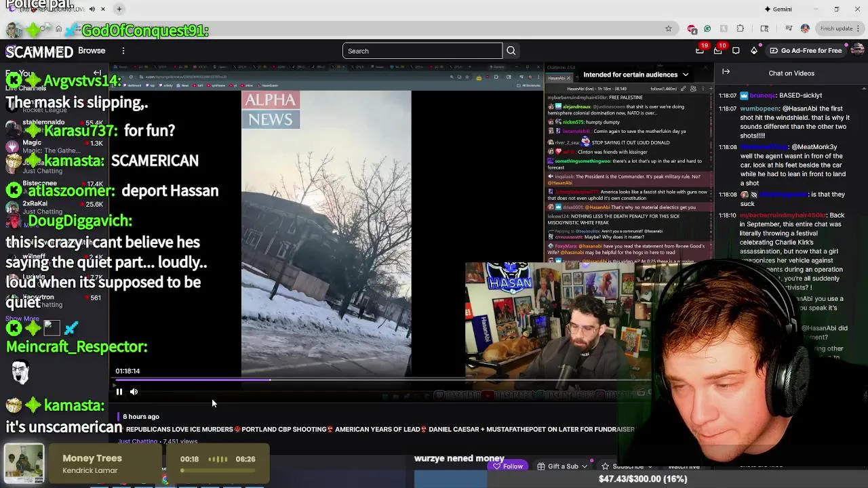The width and height of the screenshot is (868, 488).
Task: Click the Twitch search magnifier button
Action: tap(511, 51)
